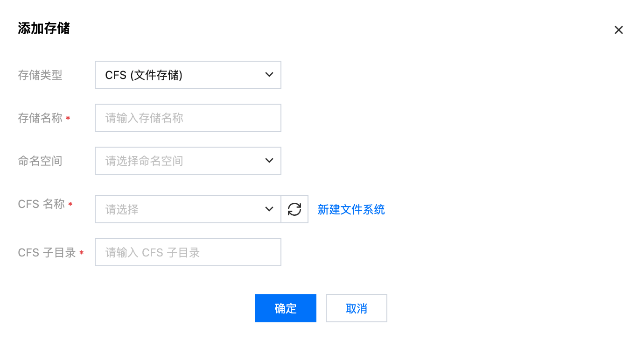
Task: Click the 添加存储 dialog title
Action: 44,28
